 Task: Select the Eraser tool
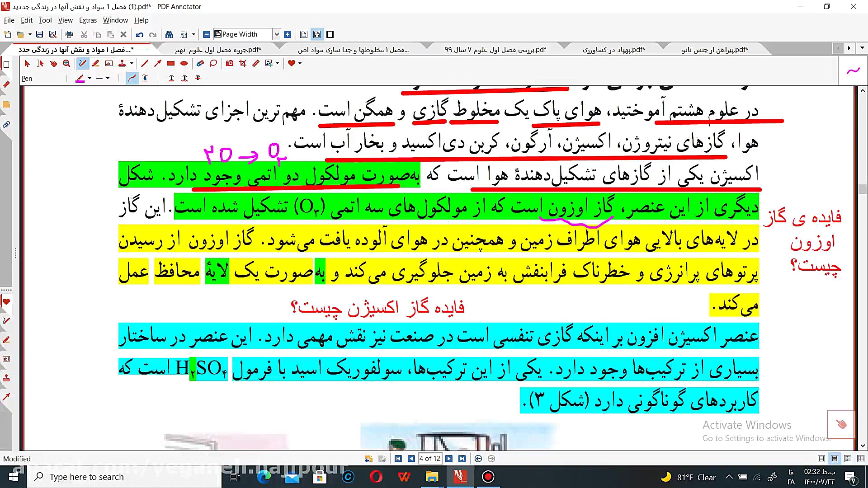[200, 63]
